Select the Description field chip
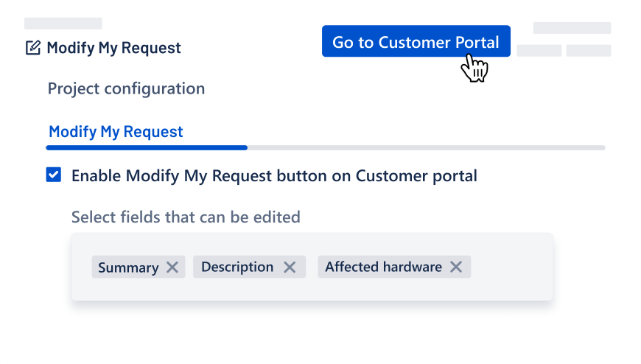The width and height of the screenshot is (641, 364). pos(237,267)
